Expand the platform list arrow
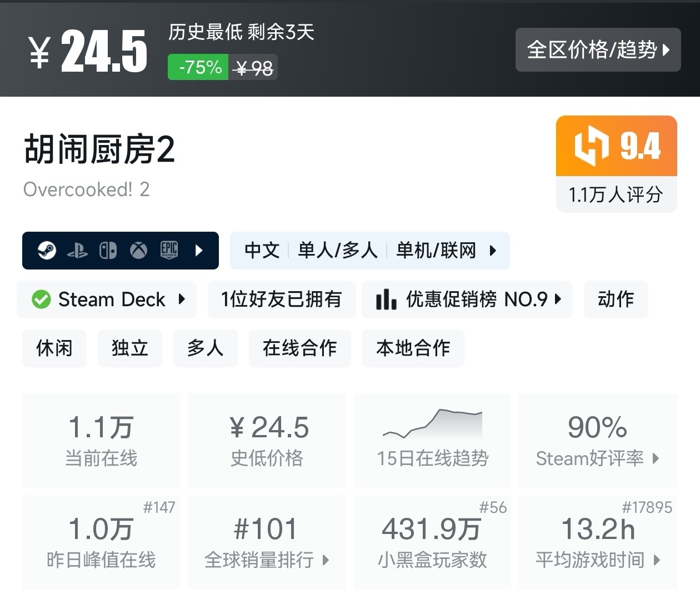Image resolution: width=700 pixels, height=599 pixels. tap(199, 251)
